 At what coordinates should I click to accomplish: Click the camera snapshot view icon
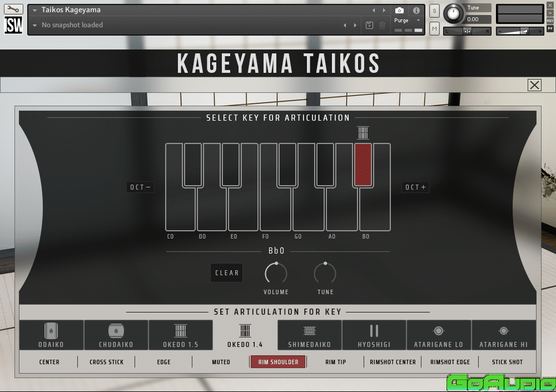399,11
